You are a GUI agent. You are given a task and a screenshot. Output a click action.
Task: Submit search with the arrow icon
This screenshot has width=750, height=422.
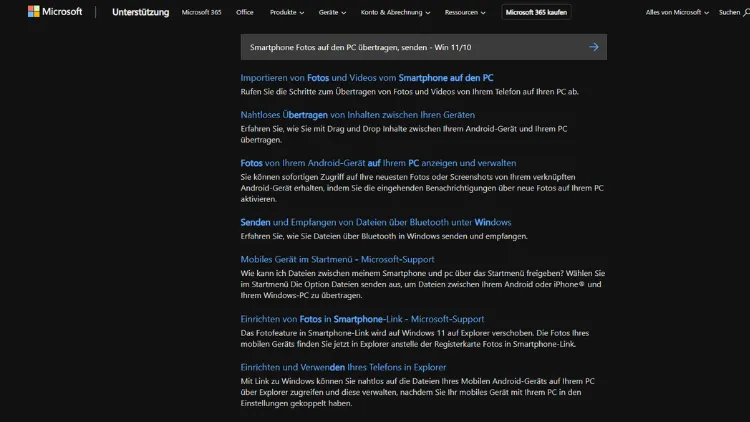click(x=593, y=47)
